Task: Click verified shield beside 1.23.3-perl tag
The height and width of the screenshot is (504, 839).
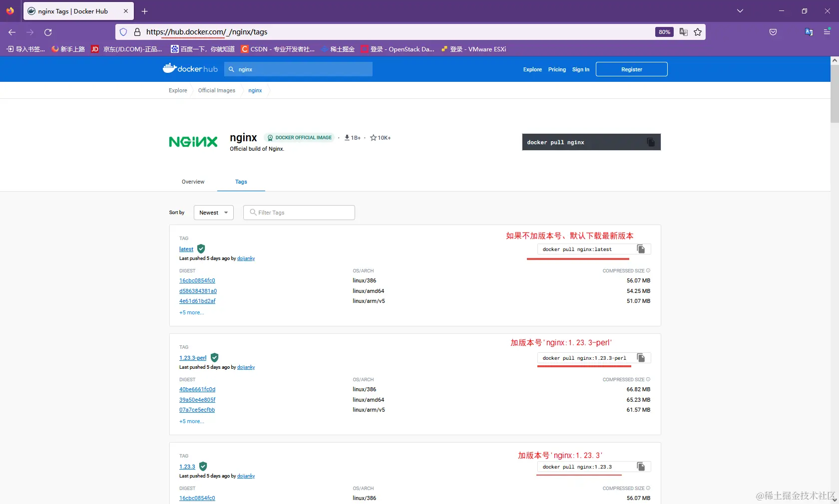Action: [215, 357]
